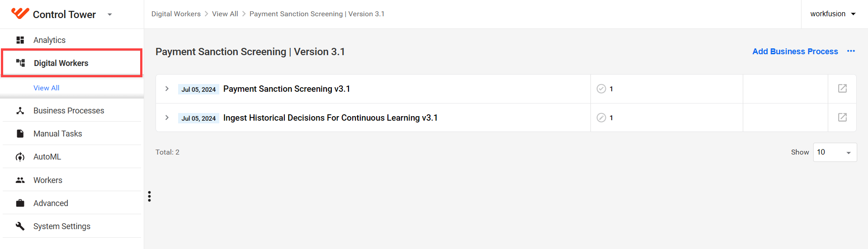Viewport: 868px width, 249px height.
Task: Expand the Ingest Historical Decisions row
Action: click(x=167, y=117)
